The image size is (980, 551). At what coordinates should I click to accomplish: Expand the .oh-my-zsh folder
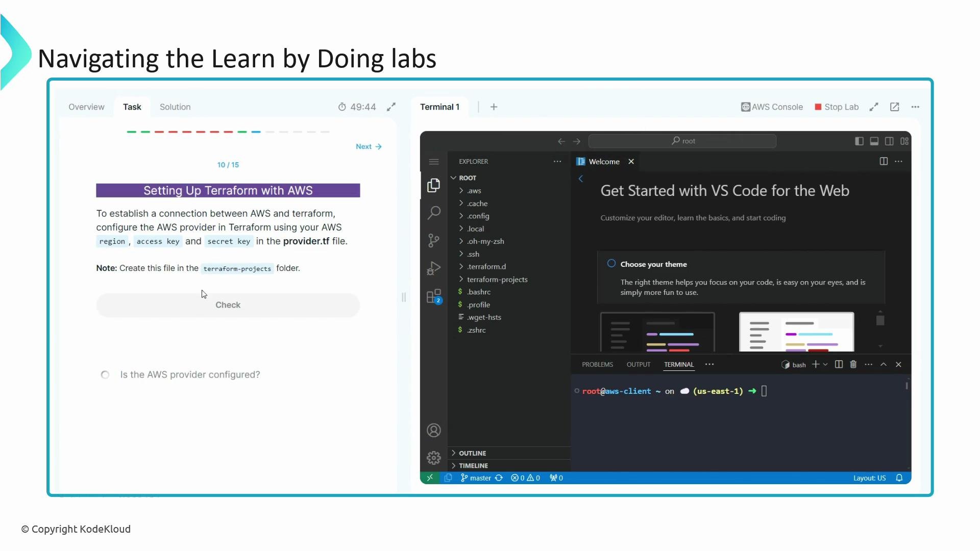485,241
